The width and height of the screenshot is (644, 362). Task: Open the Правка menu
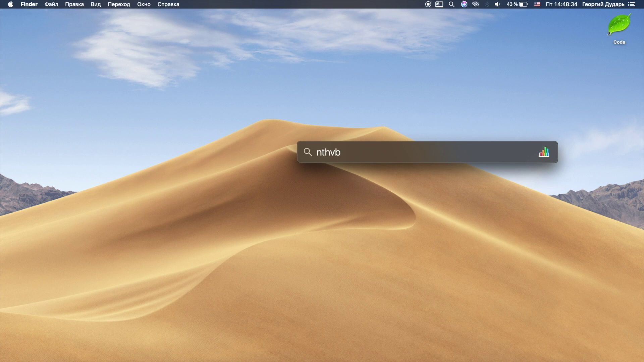[x=74, y=4]
